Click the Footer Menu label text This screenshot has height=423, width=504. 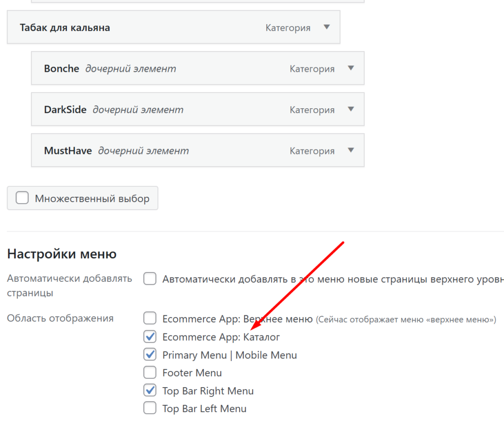pyautogui.click(x=192, y=373)
